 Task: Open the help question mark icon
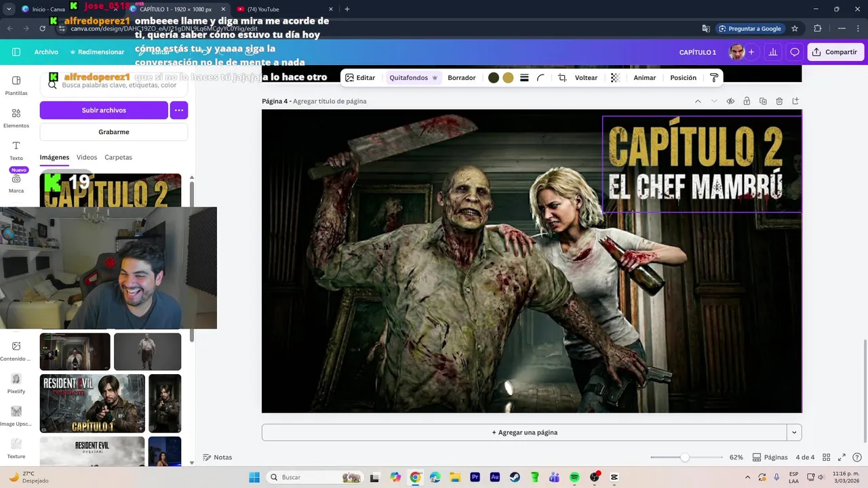tap(857, 457)
